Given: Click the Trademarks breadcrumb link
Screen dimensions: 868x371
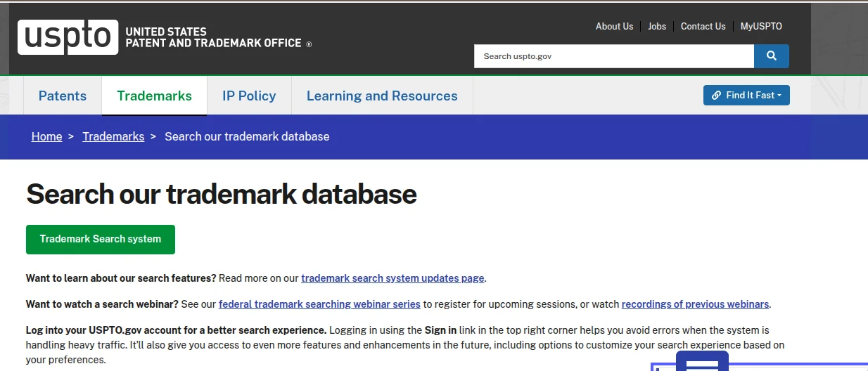Looking at the screenshot, I should (113, 136).
